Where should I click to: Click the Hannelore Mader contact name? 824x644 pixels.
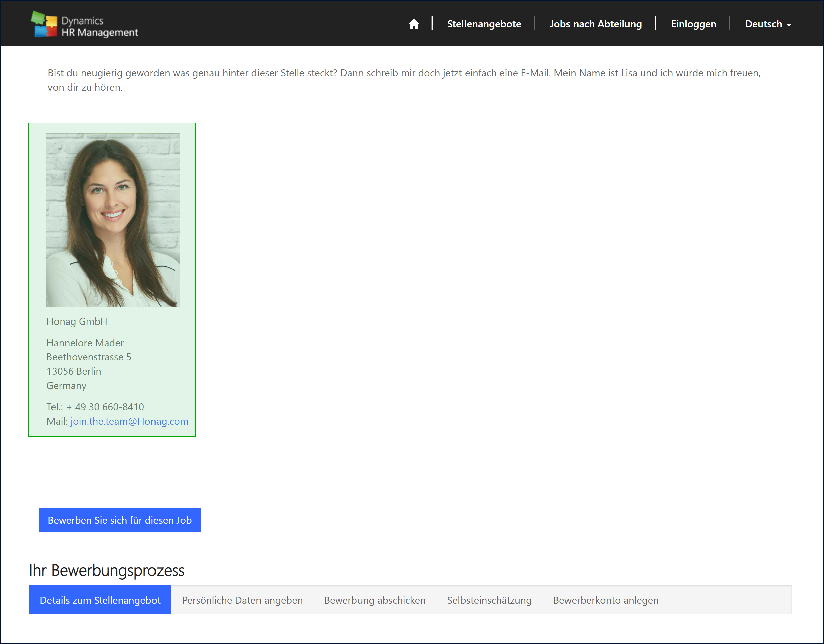point(85,342)
